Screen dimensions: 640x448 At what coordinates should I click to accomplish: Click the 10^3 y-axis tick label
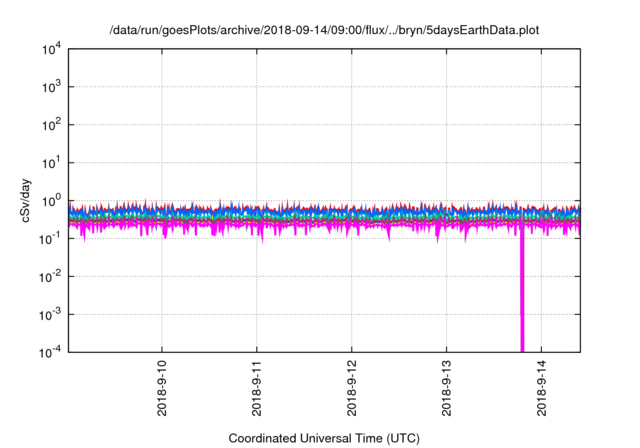pyautogui.click(x=51, y=87)
